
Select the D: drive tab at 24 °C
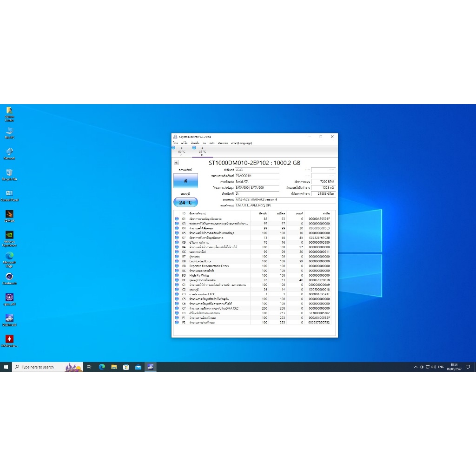pyautogui.click(x=202, y=152)
